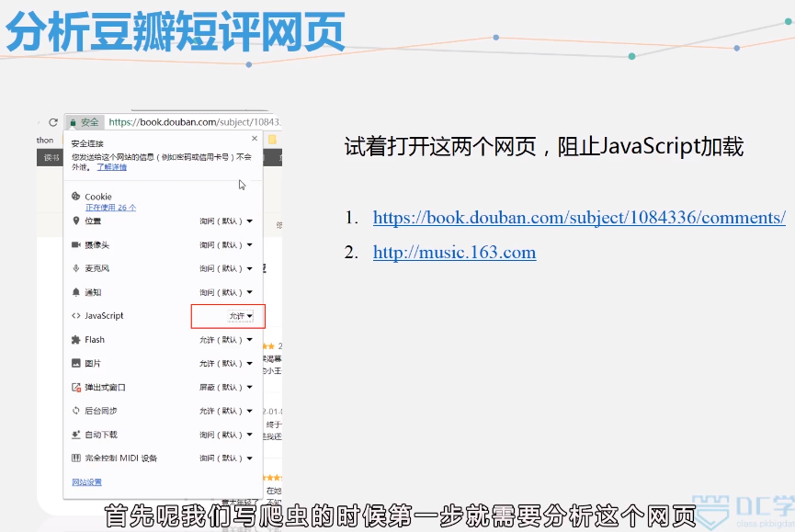Viewport: 795px width, 532px height.
Task: Click the bell icon for 通知
Action: point(76,292)
